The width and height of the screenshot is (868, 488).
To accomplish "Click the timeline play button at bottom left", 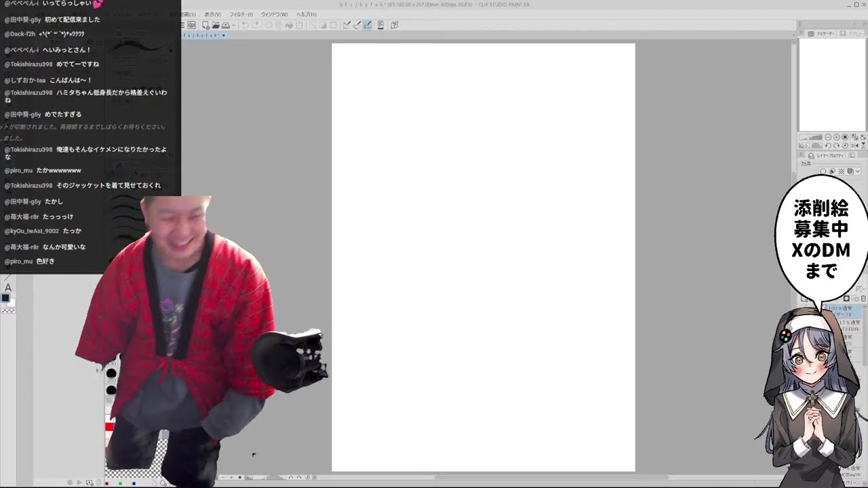I will tap(79, 483).
